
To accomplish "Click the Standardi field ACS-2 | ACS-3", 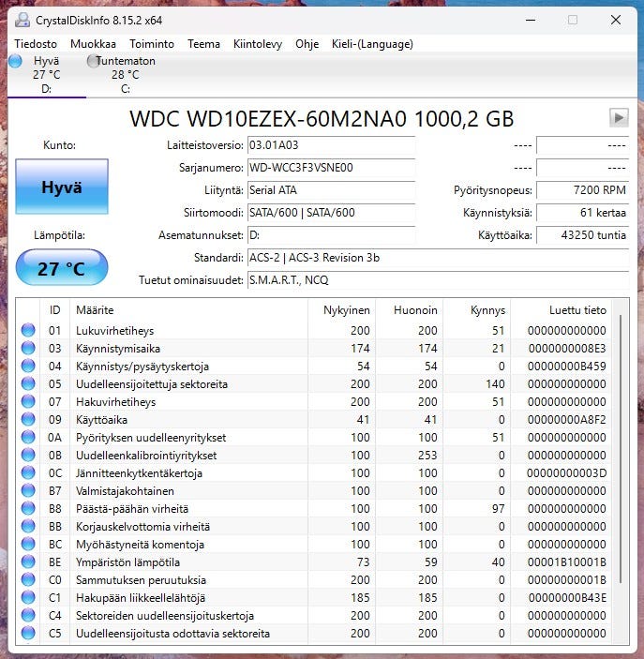I will (x=438, y=258).
